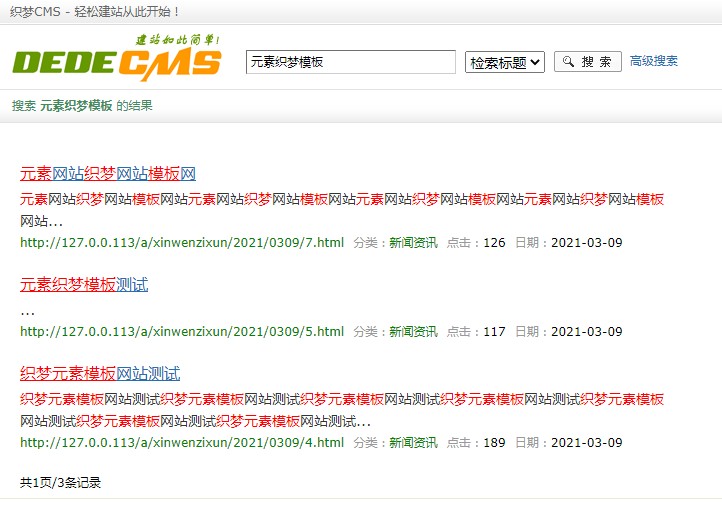The height and width of the screenshot is (516, 722).
Task: Click the hit count 189
Action: (x=494, y=442)
